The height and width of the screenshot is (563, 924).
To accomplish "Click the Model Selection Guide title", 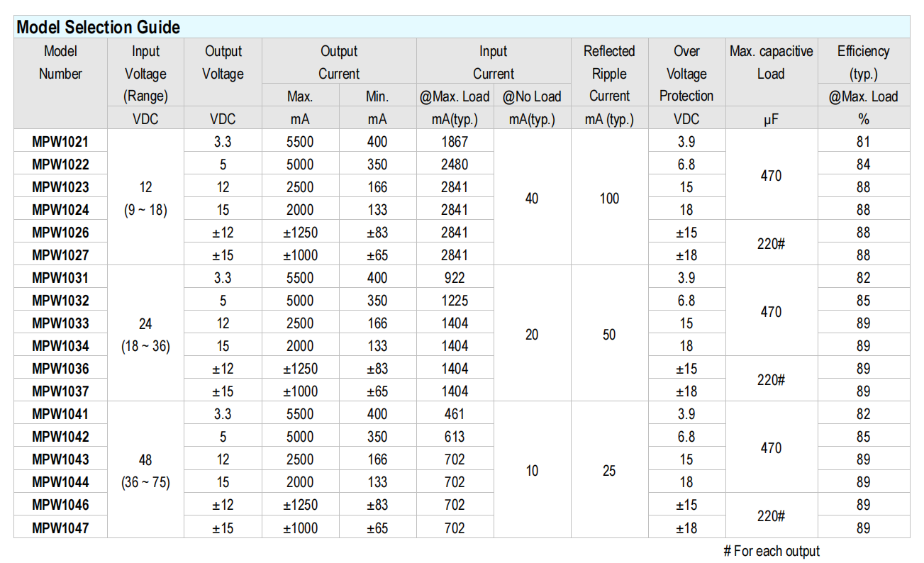I will tap(98, 28).
